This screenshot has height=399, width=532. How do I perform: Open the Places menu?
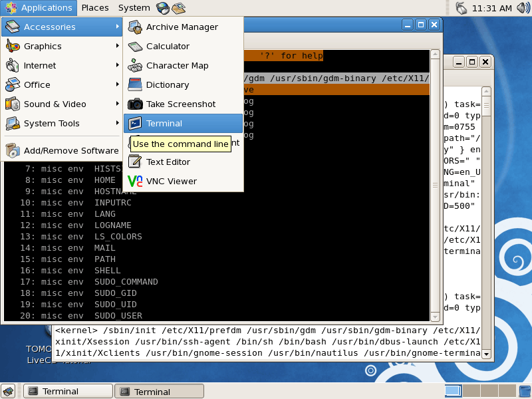95,8
